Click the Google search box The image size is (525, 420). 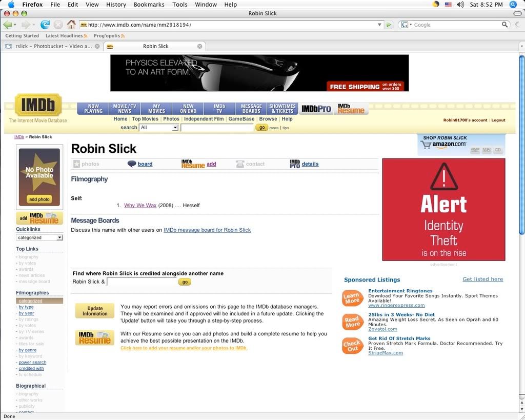[x=457, y=25]
